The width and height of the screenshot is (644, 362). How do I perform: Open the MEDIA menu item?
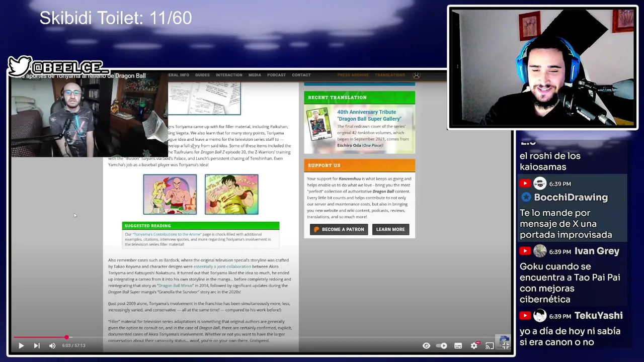click(255, 75)
